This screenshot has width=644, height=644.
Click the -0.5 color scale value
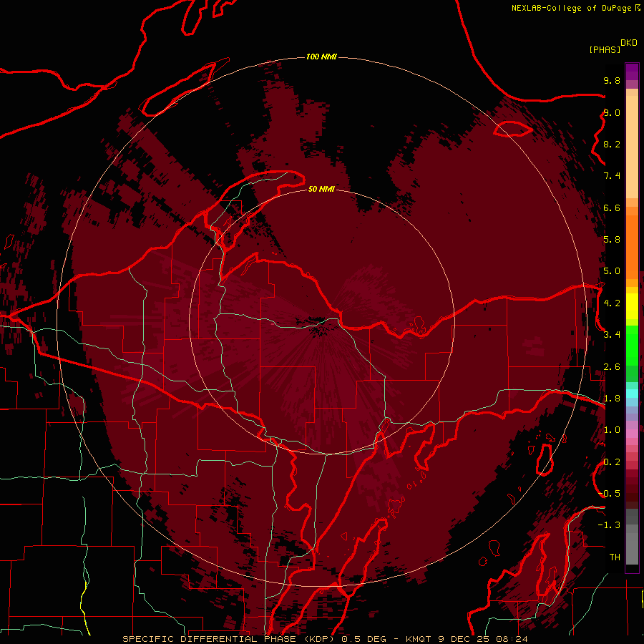click(609, 494)
